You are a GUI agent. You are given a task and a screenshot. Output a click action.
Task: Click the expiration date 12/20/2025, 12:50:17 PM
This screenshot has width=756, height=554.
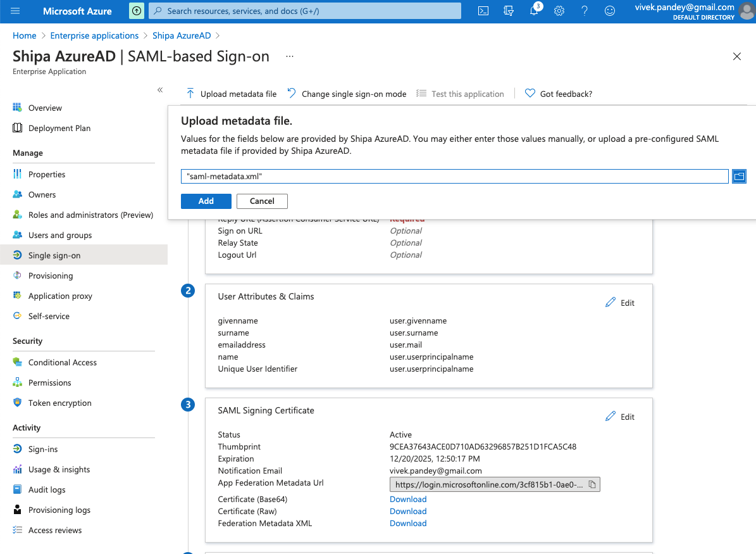pyautogui.click(x=435, y=458)
